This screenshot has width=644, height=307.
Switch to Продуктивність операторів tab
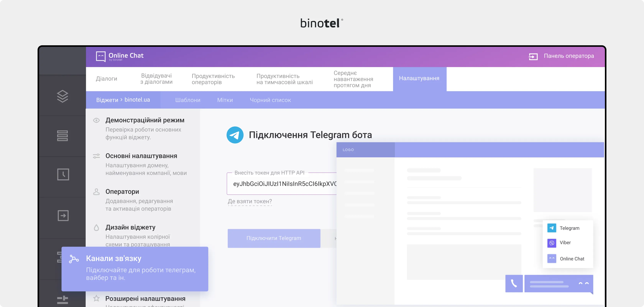[213, 79]
